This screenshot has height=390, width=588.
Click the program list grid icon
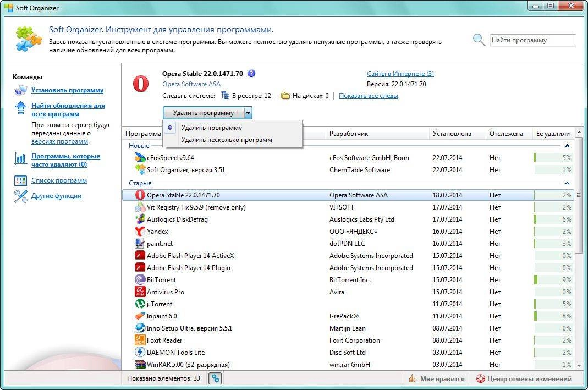pyautogui.click(x=20, y=181)
